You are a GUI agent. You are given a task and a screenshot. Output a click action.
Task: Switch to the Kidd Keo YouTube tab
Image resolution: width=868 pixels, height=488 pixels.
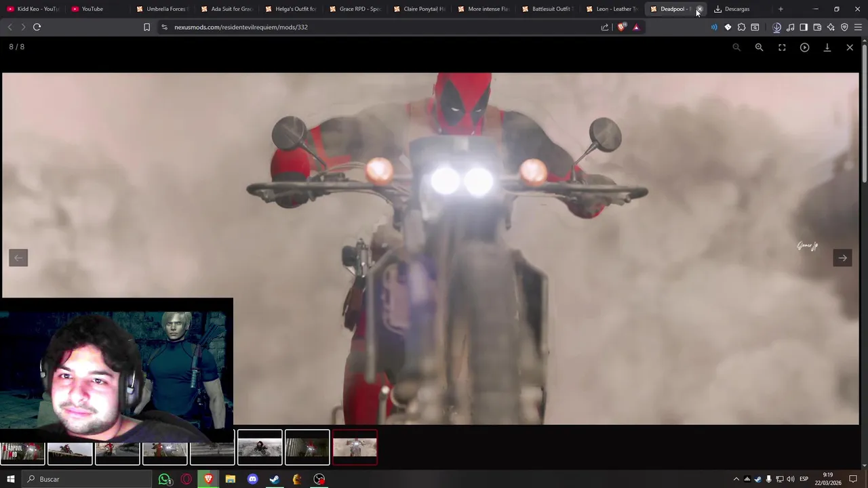pos(33,9)
